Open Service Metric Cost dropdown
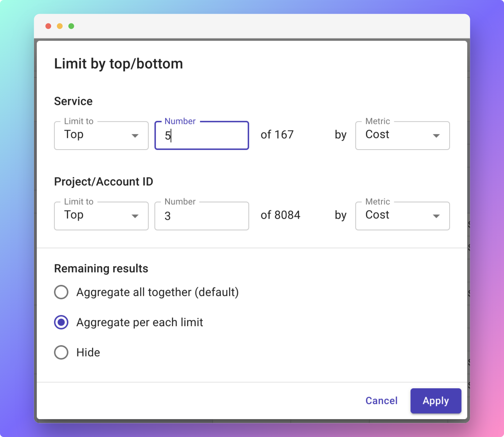The height and width of the screenshot is (437, 504). (402, 135)
